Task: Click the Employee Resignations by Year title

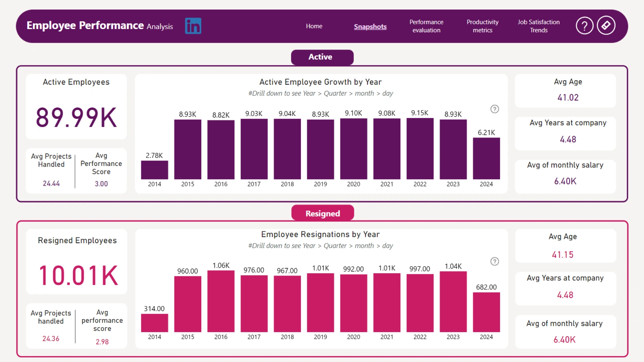Action: pyautogui.click(x=320, y=234)
